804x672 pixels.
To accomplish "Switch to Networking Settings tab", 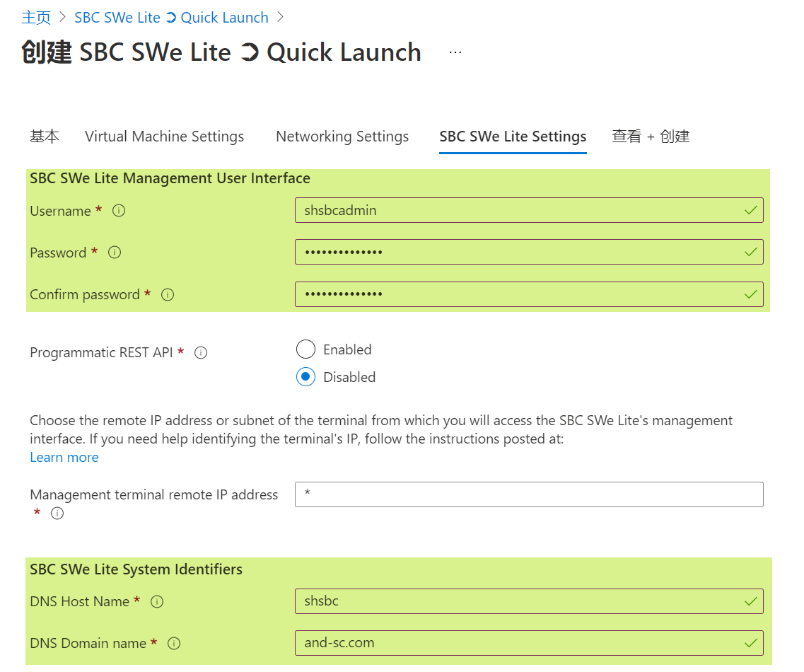I will (342, 137).
